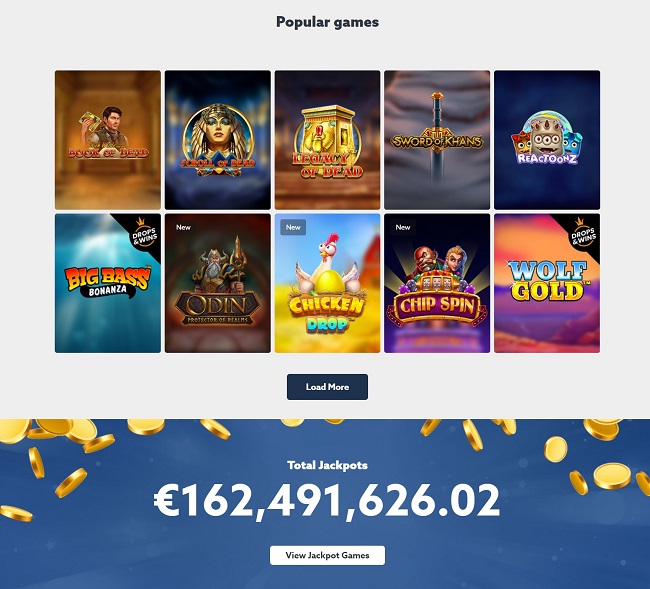Select the Legacy of Dead game tile
The image size is (650, 589).
pos(327,140)
